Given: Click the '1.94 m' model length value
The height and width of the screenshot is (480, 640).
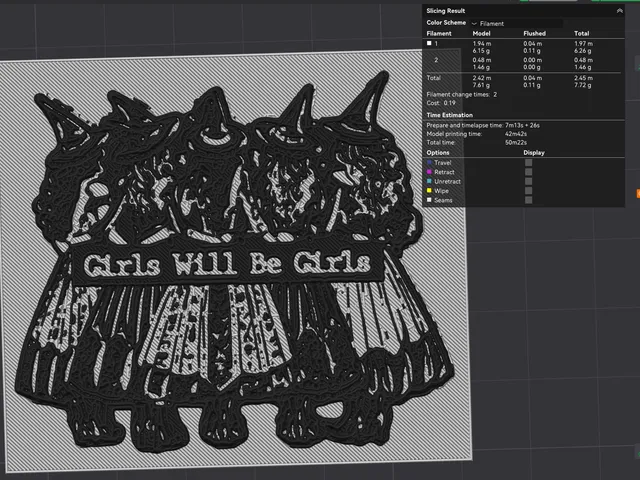Looking at the screenshot, I should (482, 43).
